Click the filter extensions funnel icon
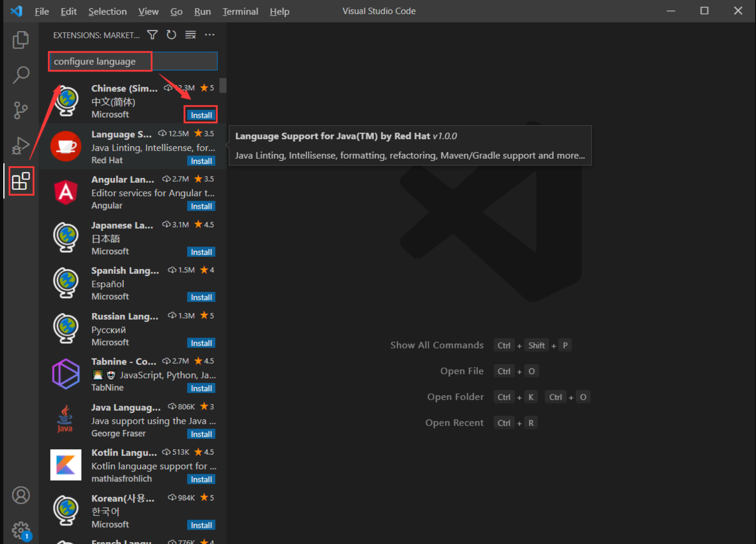756x544 pixels. pyautogui.click(x=153, y=35)
